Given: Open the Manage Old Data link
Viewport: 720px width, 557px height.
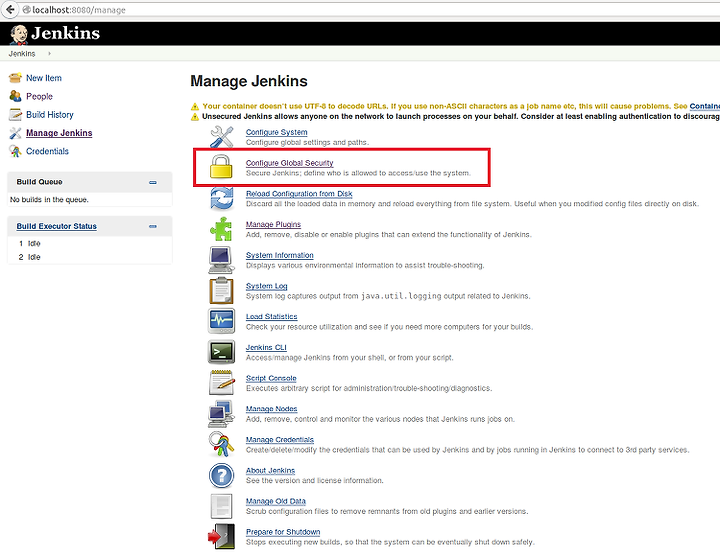Looking at the screenshot, I should point(276,501).
